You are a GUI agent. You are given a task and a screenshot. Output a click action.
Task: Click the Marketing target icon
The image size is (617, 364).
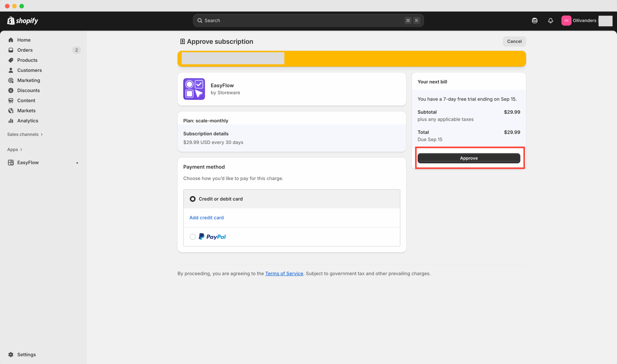11,80
